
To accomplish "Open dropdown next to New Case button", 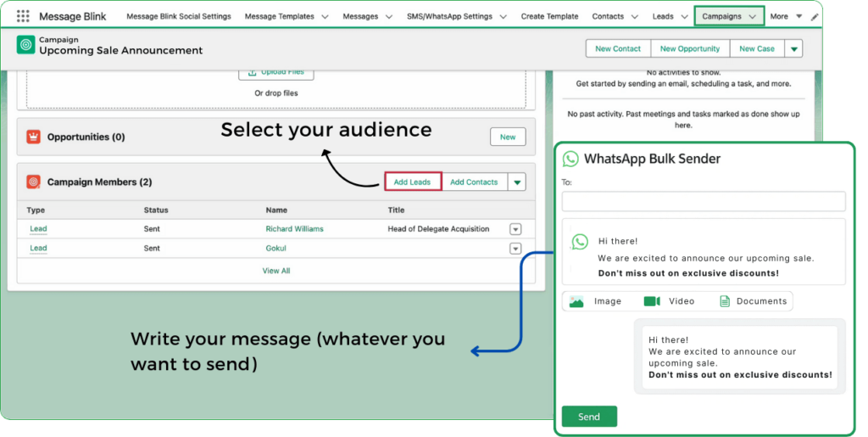I will [793, 49].
